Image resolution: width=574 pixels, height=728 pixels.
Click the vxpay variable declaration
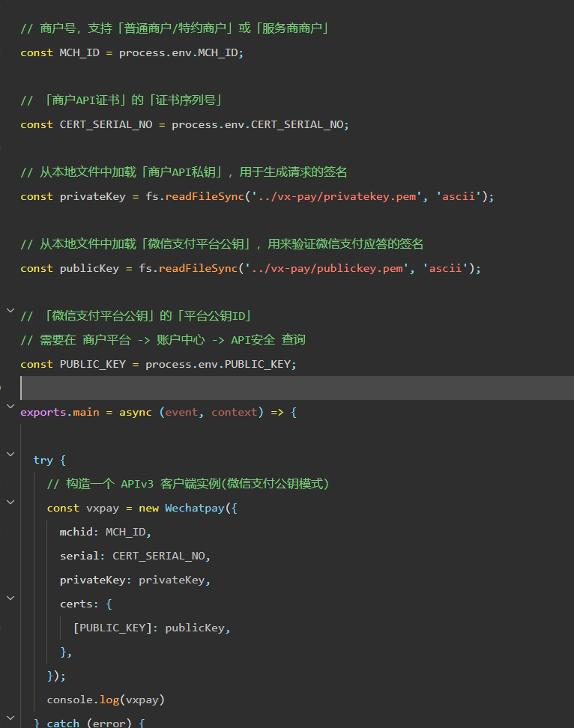(102, 509)
